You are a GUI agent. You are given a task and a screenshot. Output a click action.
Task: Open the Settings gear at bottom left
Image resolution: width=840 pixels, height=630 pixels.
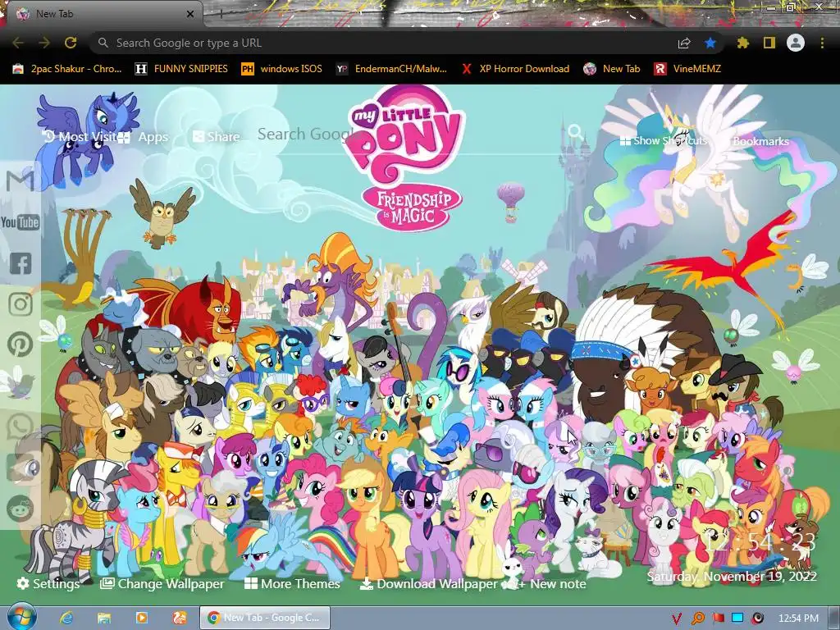click(x=48, y=583)
